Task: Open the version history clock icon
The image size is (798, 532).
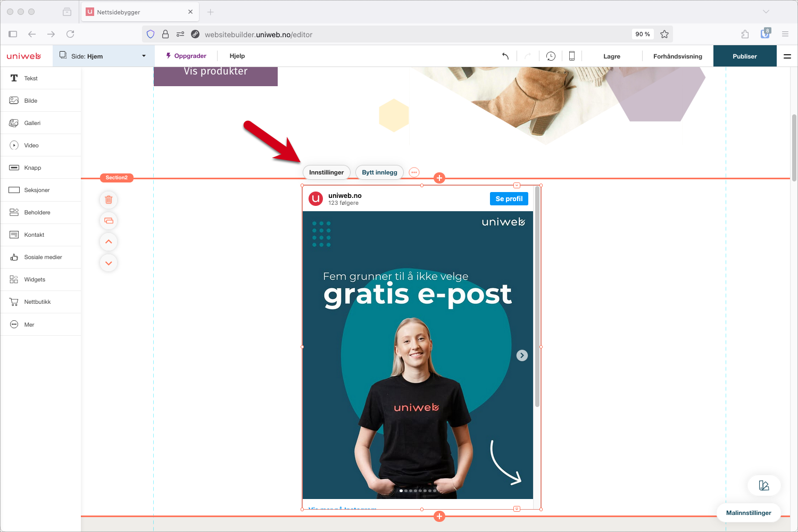Action: coord(551,56)
